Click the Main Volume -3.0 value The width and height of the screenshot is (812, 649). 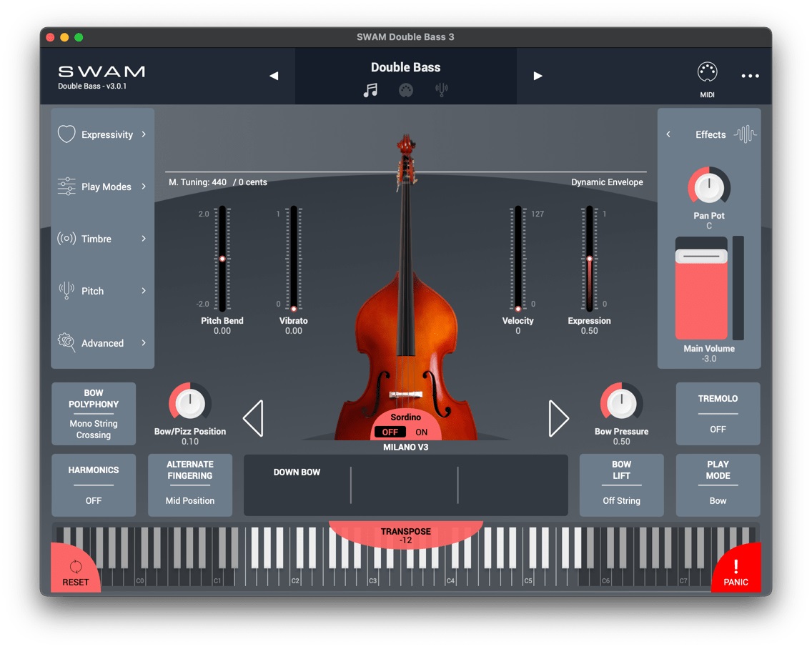709,359
